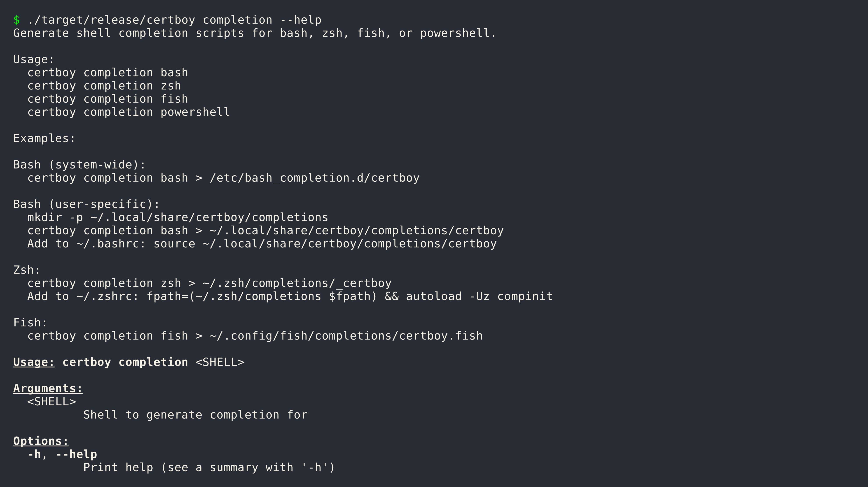Click the 'Bash (user-specific):' heading
Screen dimensions: 868x487
86,204
